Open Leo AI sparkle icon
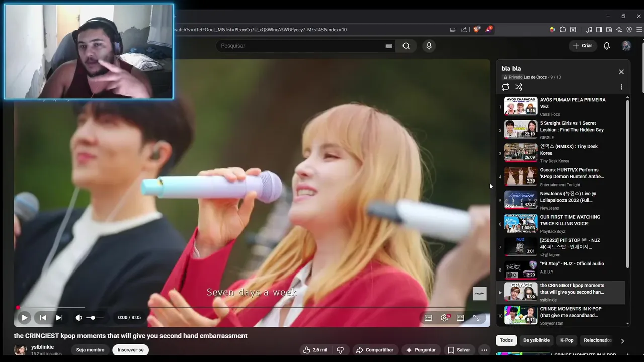 tap(619, 30)
